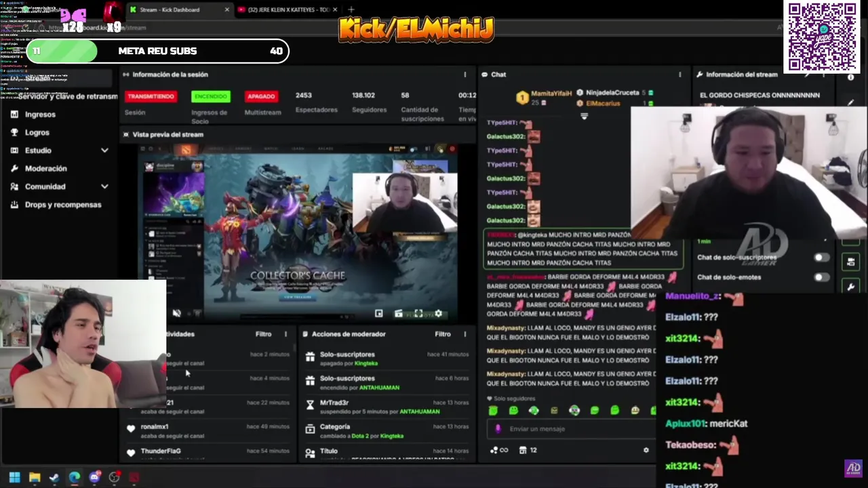868x488 pixels.
Task: Click the 138.102 Seguidores value
Action: (363, 96)
